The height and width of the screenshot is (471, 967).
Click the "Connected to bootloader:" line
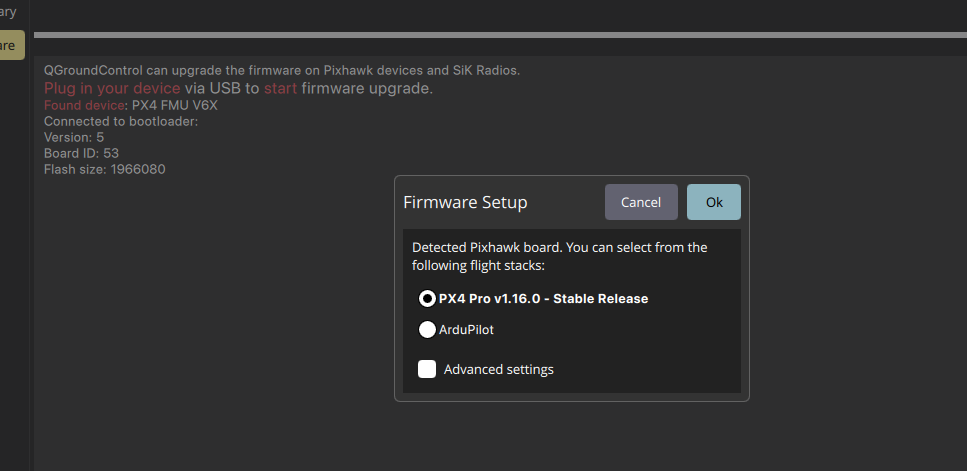pyautogui.click(x=121, y=121)
